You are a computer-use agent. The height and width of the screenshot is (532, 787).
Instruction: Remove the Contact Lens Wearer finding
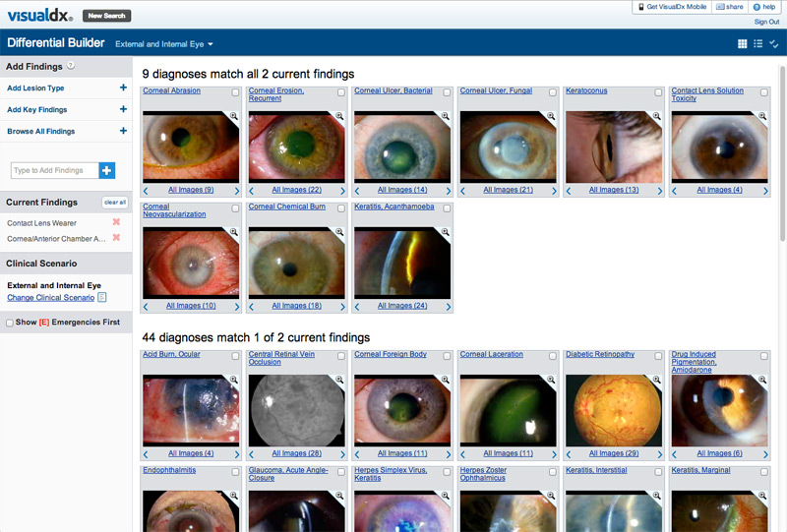pos(116,222)
